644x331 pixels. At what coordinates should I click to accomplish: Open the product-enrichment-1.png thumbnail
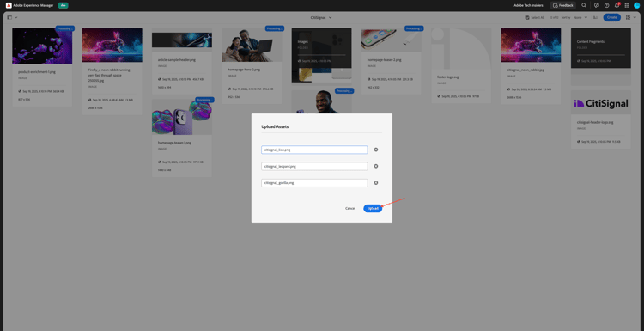[x=42, y=46]
